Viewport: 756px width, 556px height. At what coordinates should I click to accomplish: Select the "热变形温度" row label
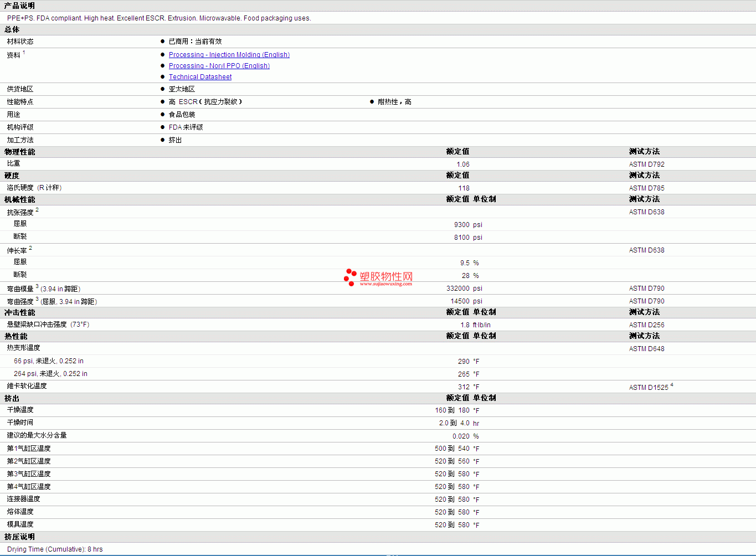23,348
